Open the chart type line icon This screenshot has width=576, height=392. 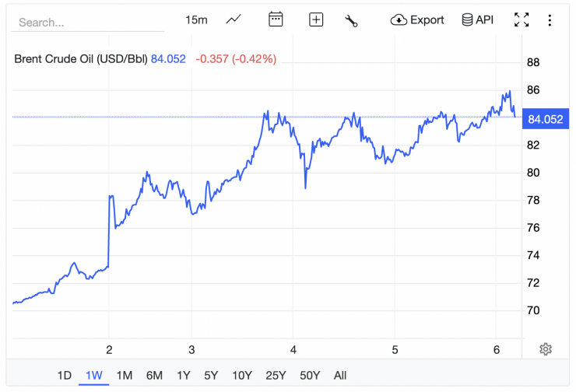[234, 20]
